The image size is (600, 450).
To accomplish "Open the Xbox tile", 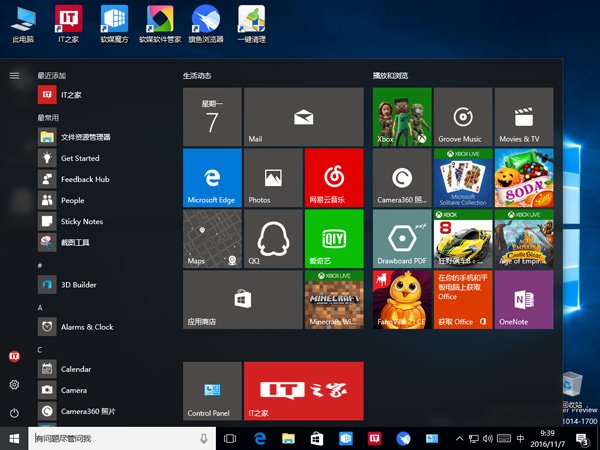I will (402, 117).
